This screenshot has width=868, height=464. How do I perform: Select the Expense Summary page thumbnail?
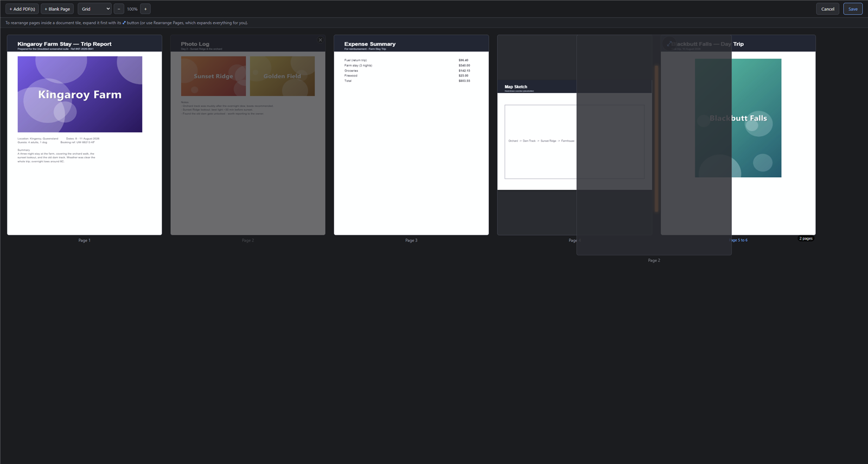(x=411, y=135)
